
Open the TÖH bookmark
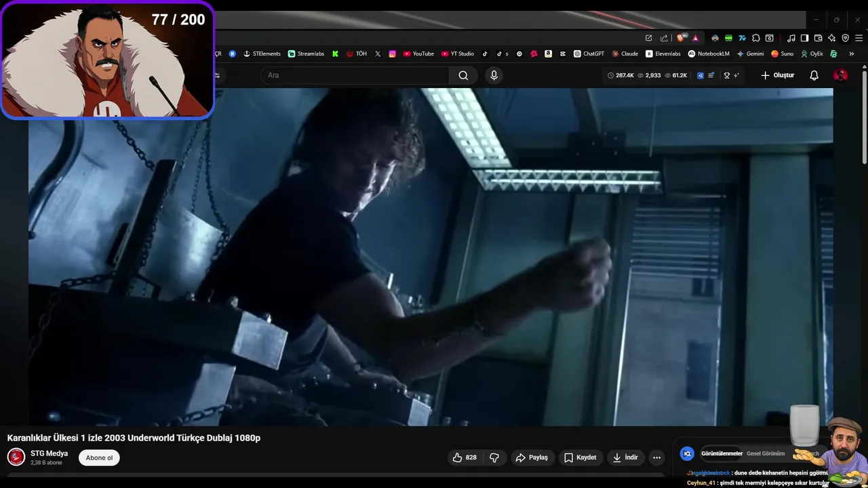(x=357, y=54)
